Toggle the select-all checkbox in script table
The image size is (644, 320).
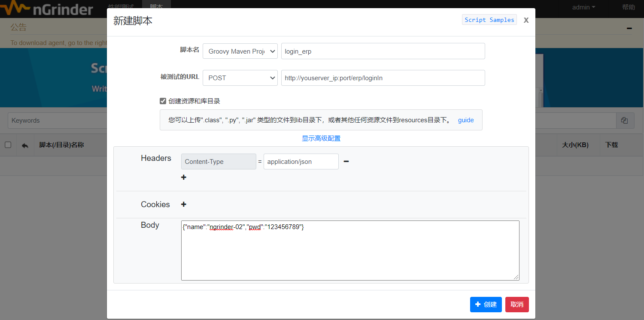(x=8, y=145)
